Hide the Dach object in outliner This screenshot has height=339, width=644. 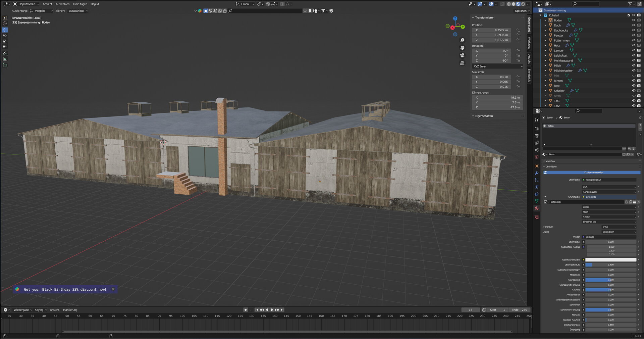click(634, 25)
